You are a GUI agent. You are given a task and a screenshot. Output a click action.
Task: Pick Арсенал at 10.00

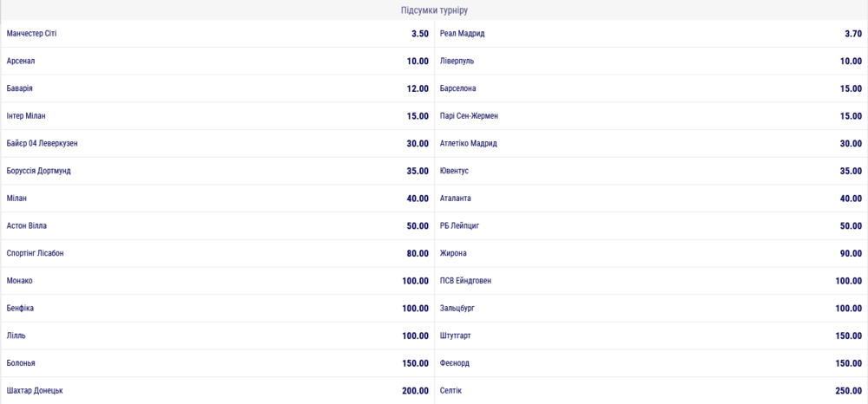218,61
